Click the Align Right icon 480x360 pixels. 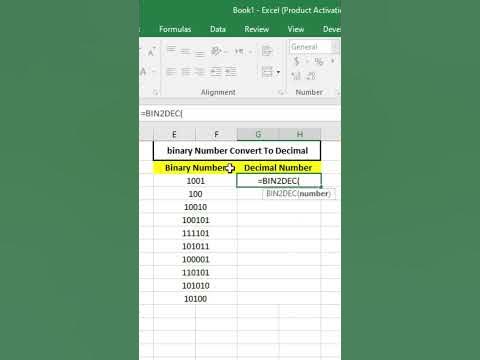click(200, 71)
